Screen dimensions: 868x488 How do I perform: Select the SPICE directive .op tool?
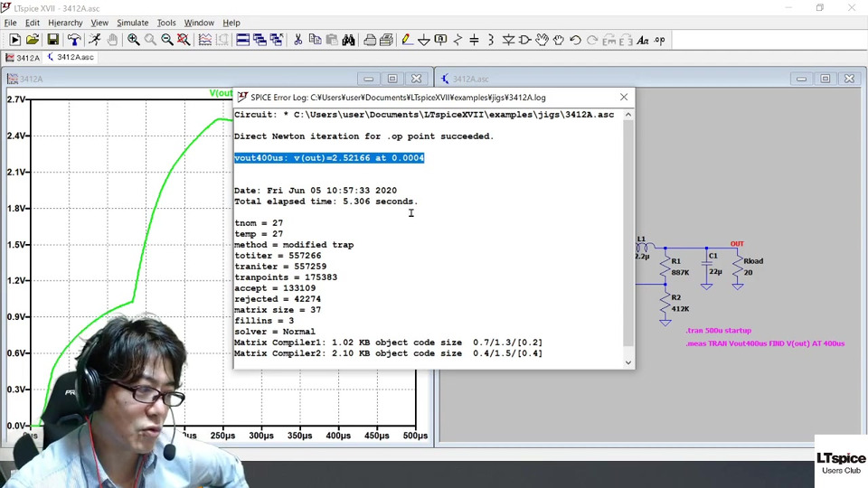pos(659,40)
